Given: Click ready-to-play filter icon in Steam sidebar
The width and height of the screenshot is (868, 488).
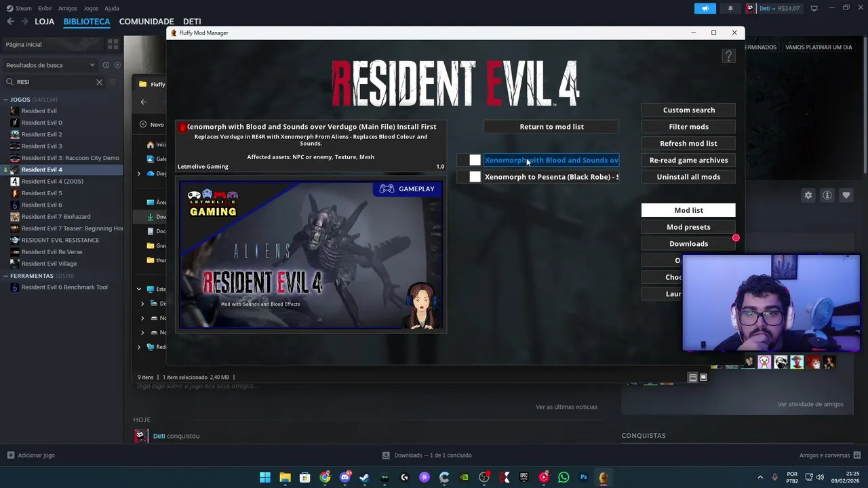Looking at the screenshot, I should [x=117, y=65].
